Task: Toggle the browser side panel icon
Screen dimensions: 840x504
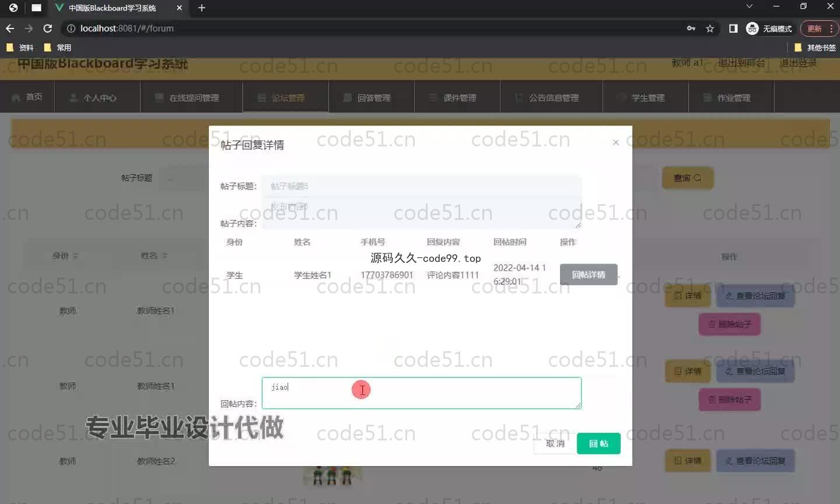Action: point(733,28)
